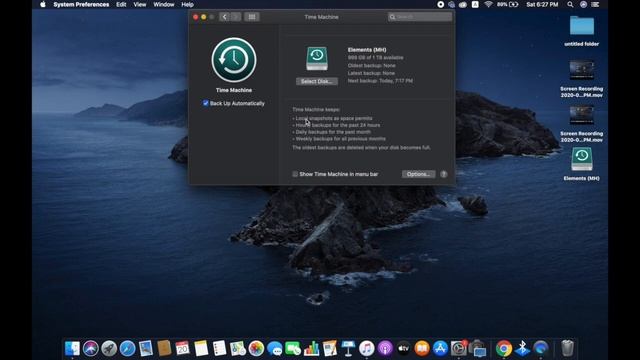Open Safari compass icon in dock
The image size is (640, 360).
click(127, 349)
